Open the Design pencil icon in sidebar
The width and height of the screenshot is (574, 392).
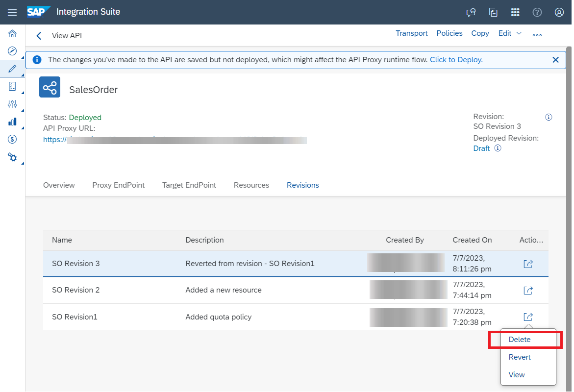(x=12, y=69)
